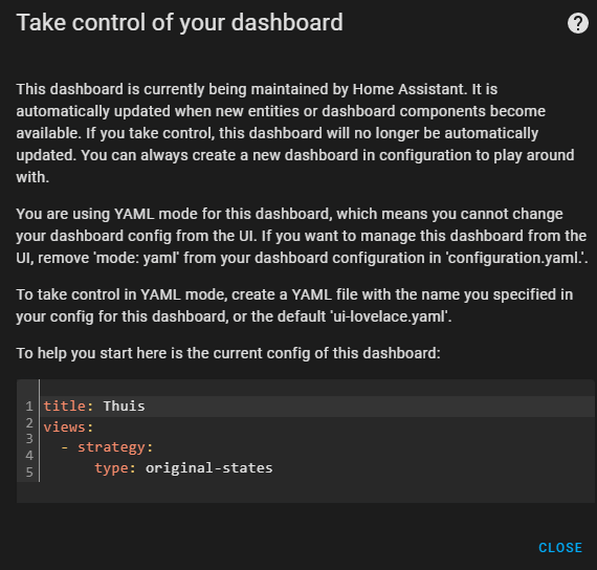The width and height of the screenshot is (597, 570).
Task: Click the 'ui-lovelace.yaml' text in paragraph
Action: 389,316
